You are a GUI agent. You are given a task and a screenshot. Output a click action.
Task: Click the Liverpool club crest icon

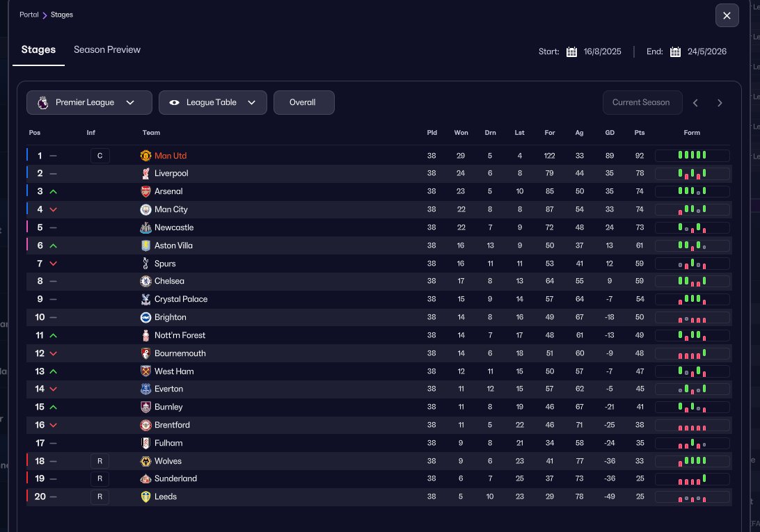(x=145, y=173)
